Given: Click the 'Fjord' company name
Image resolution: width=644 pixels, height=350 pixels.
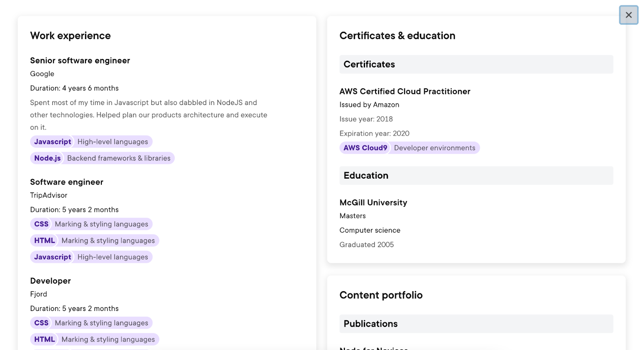Looking at the screenshot, I should 39,294.
